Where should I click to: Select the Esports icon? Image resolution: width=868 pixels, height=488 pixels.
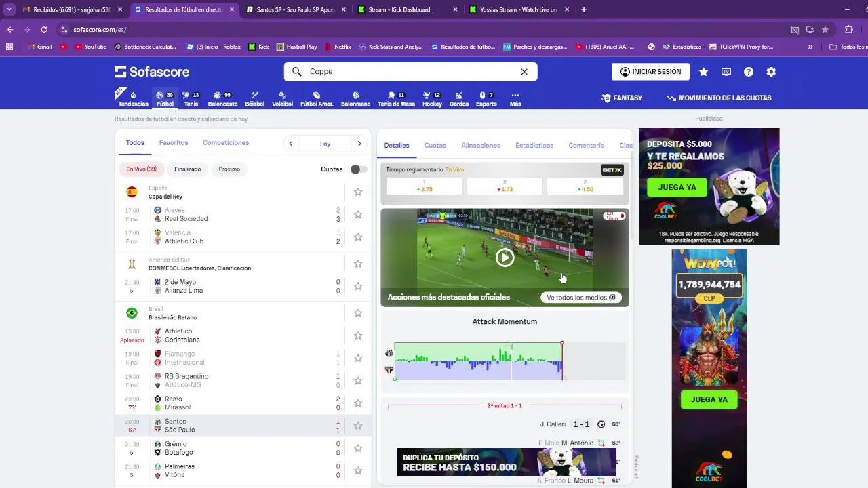(x=486, y=99)
